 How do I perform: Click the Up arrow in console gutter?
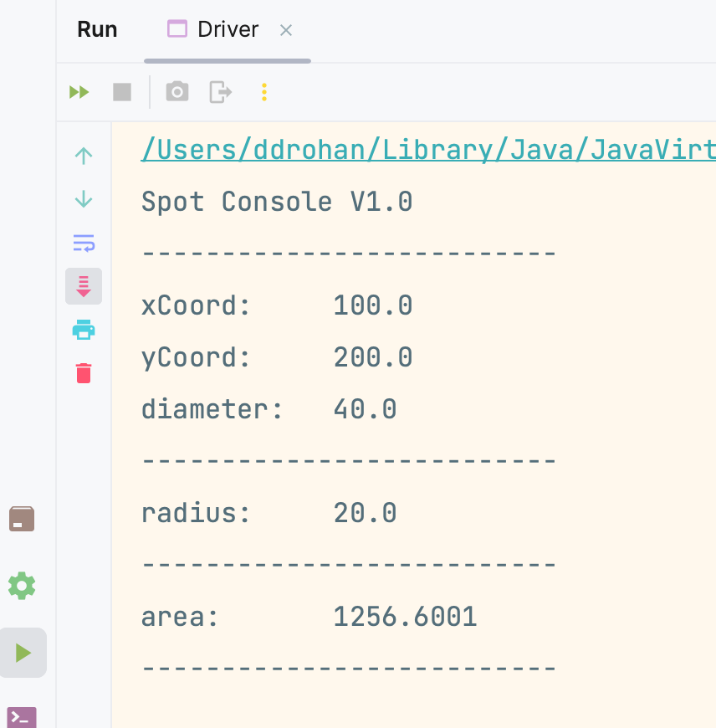tap(84, 156)
